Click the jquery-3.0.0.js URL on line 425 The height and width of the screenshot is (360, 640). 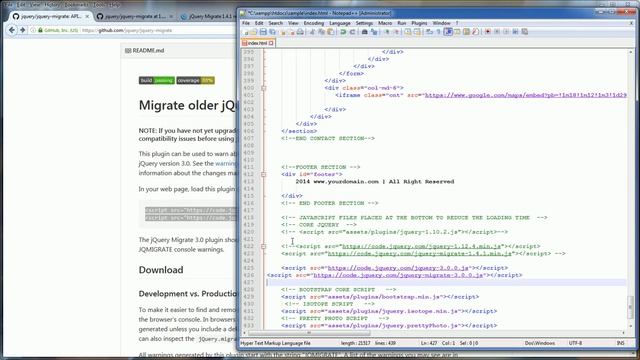[398, 268]
